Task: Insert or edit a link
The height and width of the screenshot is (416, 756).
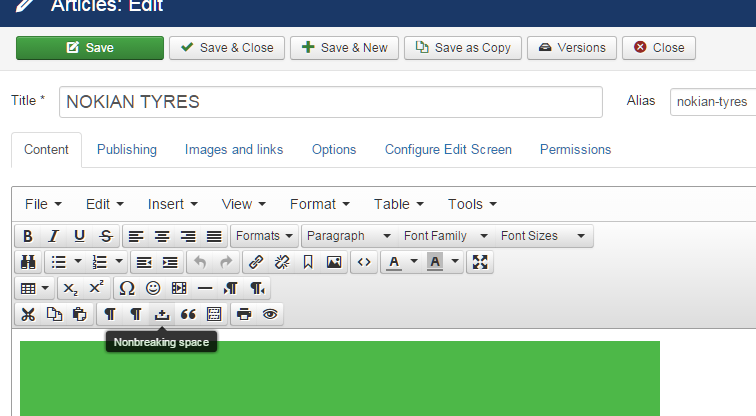Action: click(x=256, y=262)
